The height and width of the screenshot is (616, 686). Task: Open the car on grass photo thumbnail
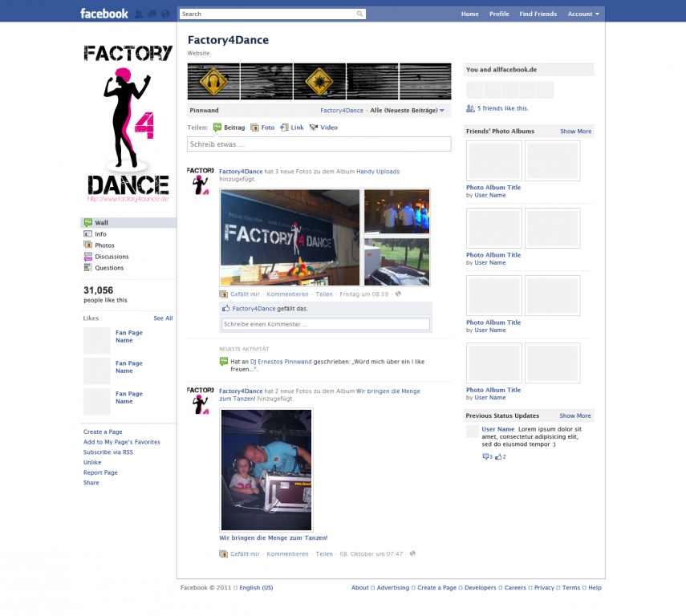point(397,261)
